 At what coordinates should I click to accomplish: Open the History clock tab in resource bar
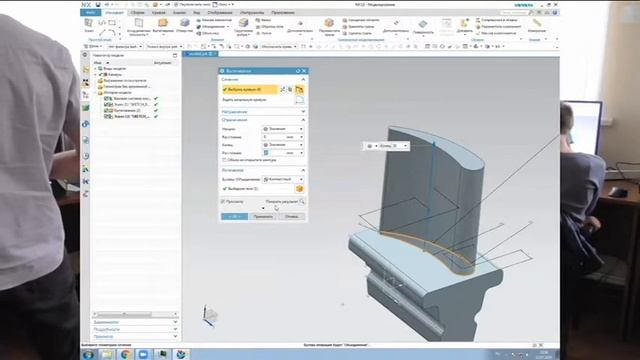[x=86, y=156]
